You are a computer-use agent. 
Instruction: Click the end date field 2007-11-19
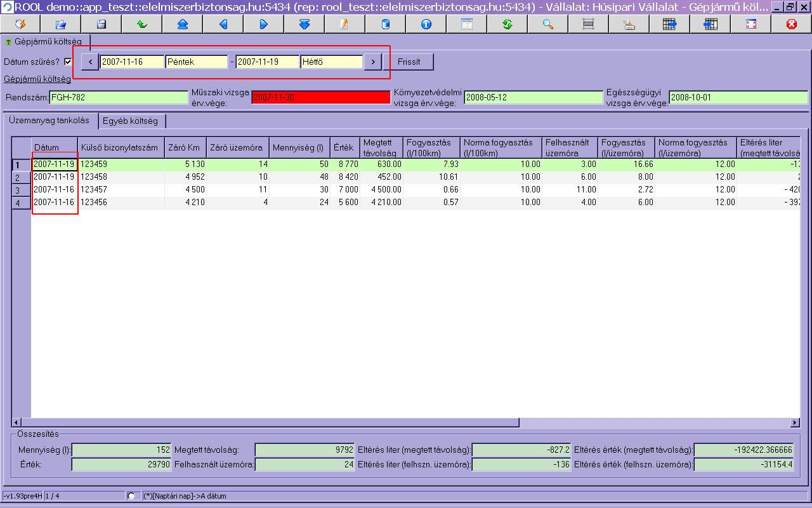(268, 62)
